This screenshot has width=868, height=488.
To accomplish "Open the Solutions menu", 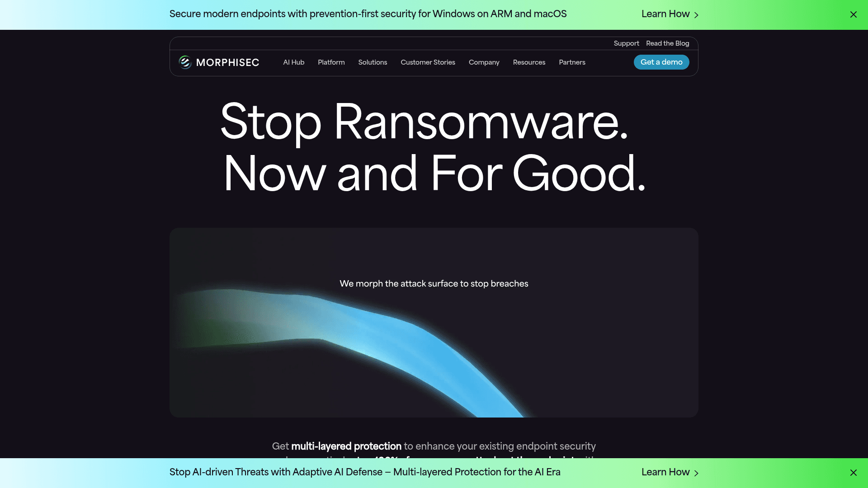I will coord(373,62).
